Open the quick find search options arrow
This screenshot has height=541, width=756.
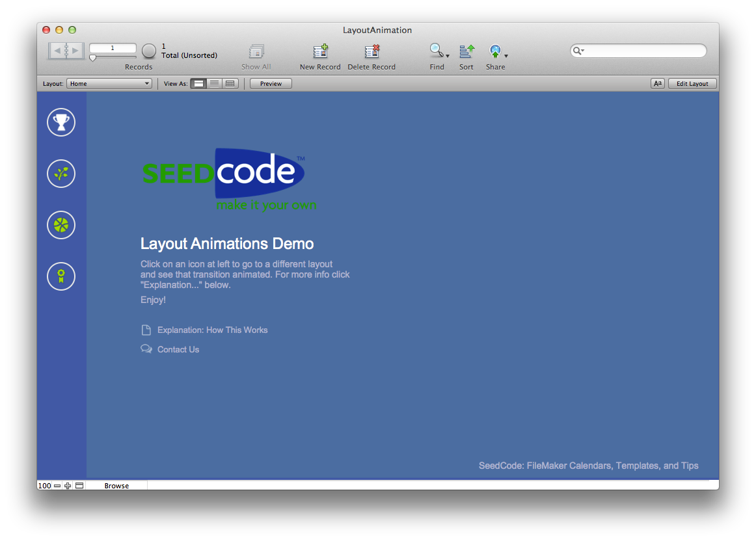point(578,51)
